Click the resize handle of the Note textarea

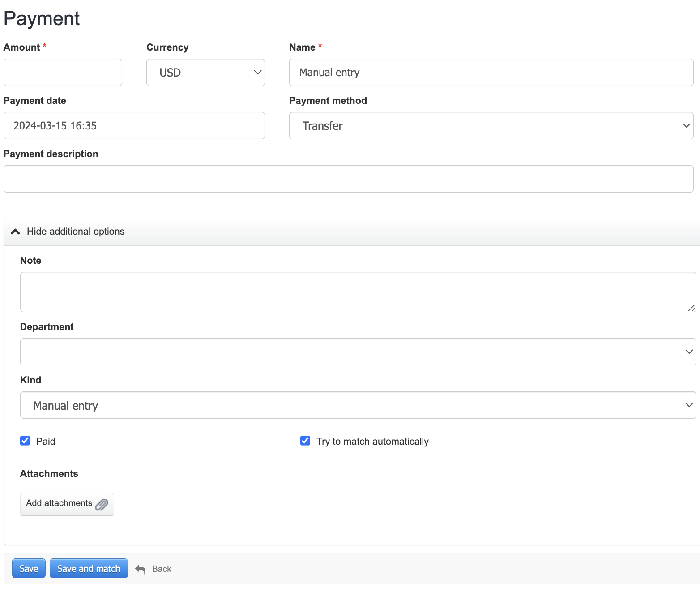[x=691, y=308]
